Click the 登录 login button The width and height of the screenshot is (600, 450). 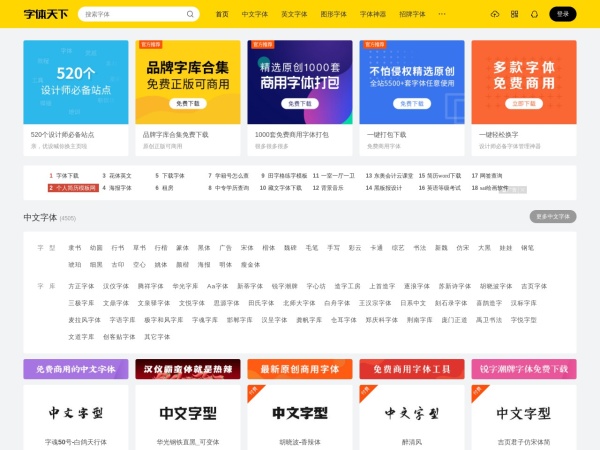pyautogui.click(x=562, y=14)
